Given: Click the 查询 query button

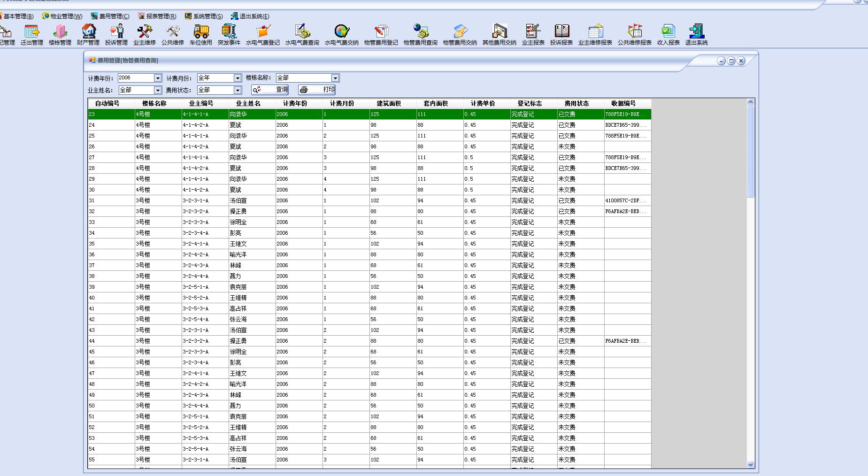Looking at the screenshot, I should tap(270, 90).
